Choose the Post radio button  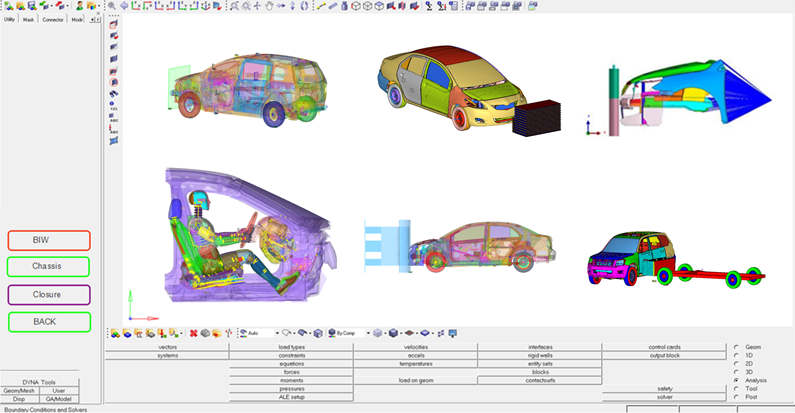point(737,397)
